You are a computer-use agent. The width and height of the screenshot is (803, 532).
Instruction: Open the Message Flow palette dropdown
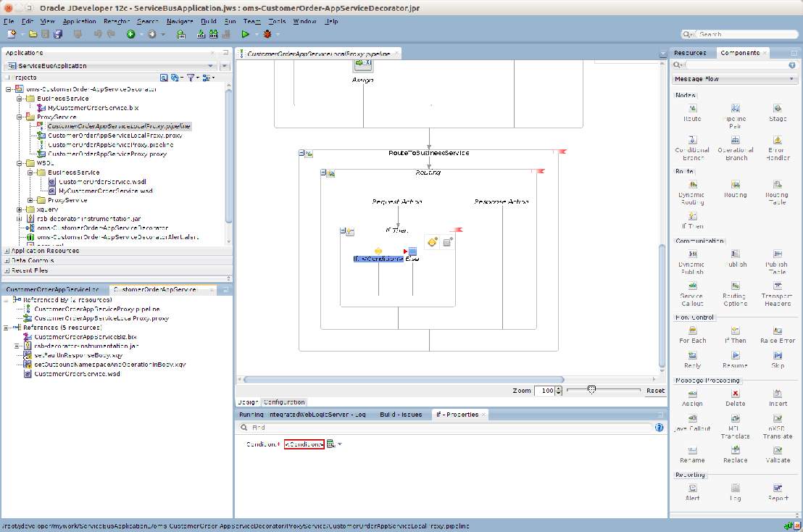tap(791, 79)
